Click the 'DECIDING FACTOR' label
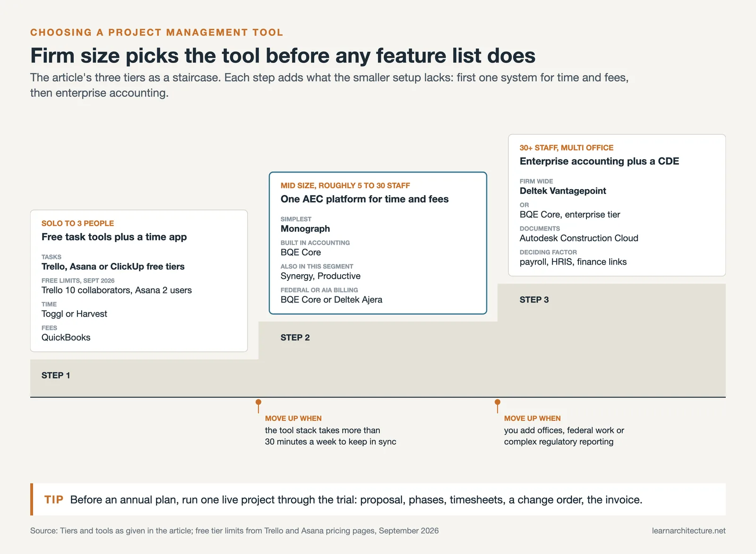The image size is (756, 554). coord(548,252)
